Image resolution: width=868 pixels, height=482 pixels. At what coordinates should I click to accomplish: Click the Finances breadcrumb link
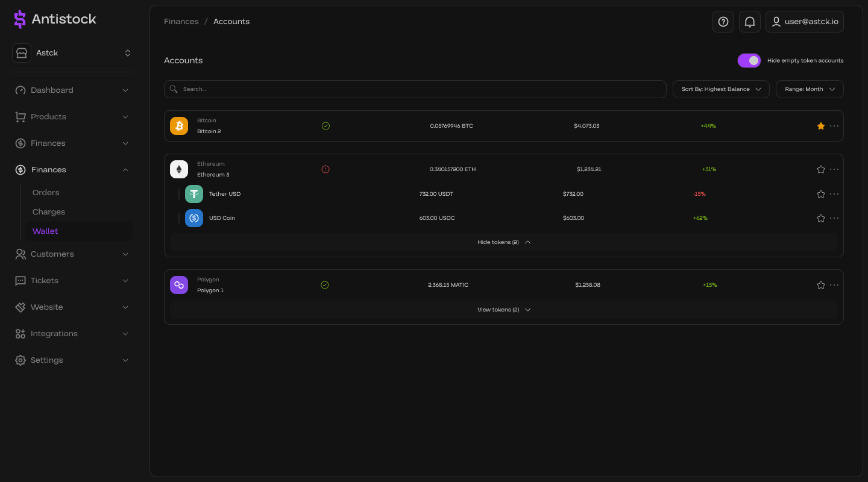pos(181,22)
